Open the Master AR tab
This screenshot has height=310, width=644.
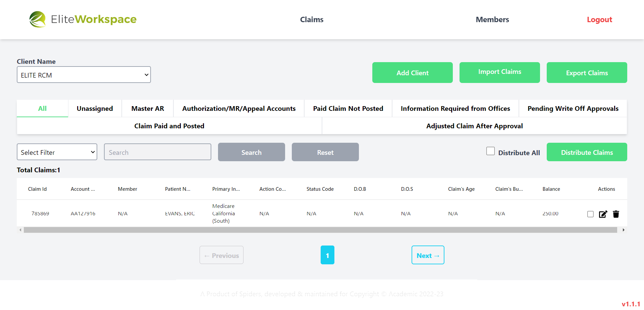click(x=148, y=108)
